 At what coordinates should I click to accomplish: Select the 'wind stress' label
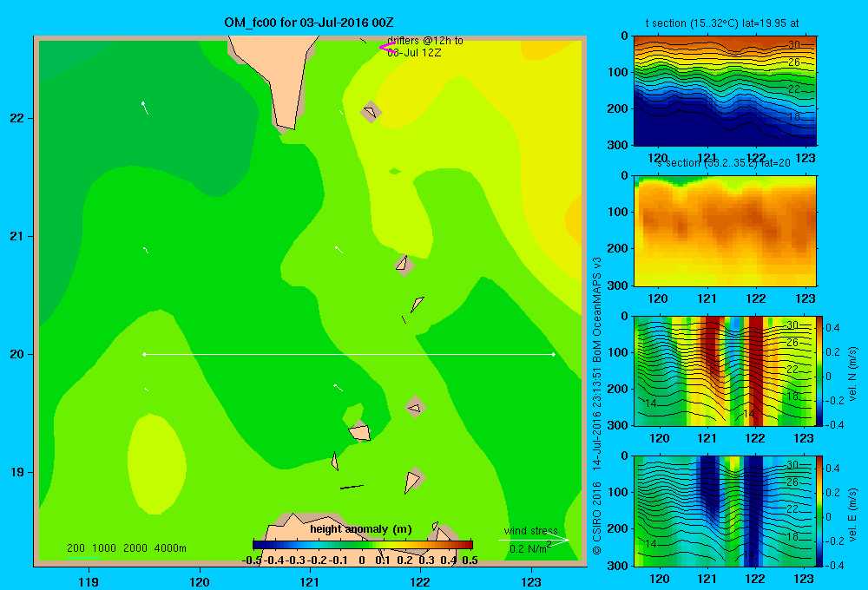531,530
